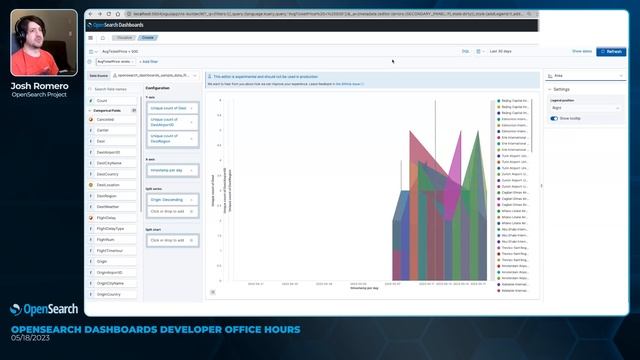Screen dimensions: 640x360
Task: Select the DestWeather field
Action: 112,207
